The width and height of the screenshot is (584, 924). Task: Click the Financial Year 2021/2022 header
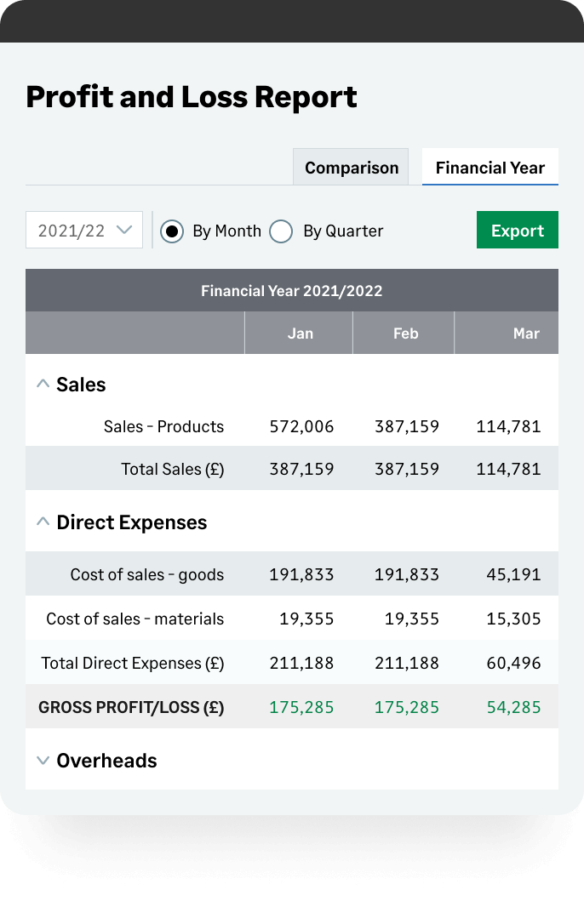click(292, 290)
